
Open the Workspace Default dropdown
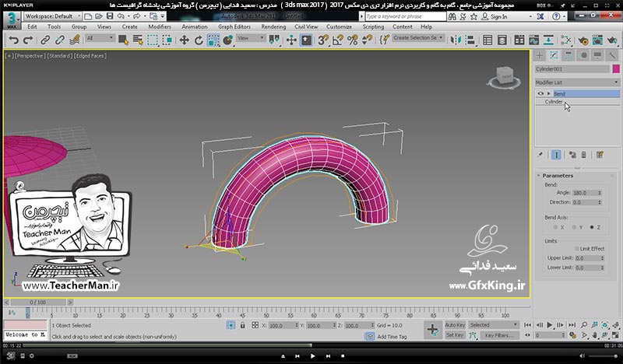[x=52, y=16]
